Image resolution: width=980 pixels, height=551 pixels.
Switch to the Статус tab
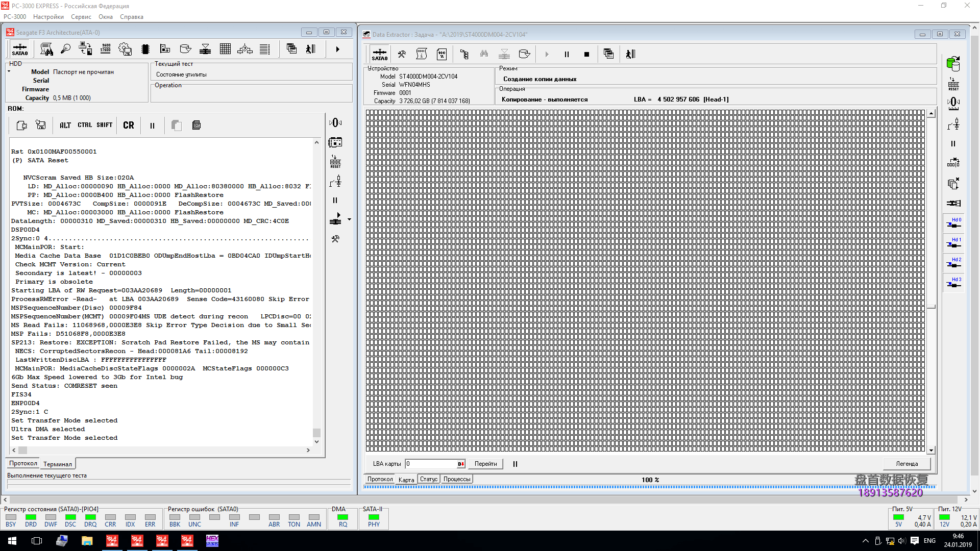click(429, 479)
